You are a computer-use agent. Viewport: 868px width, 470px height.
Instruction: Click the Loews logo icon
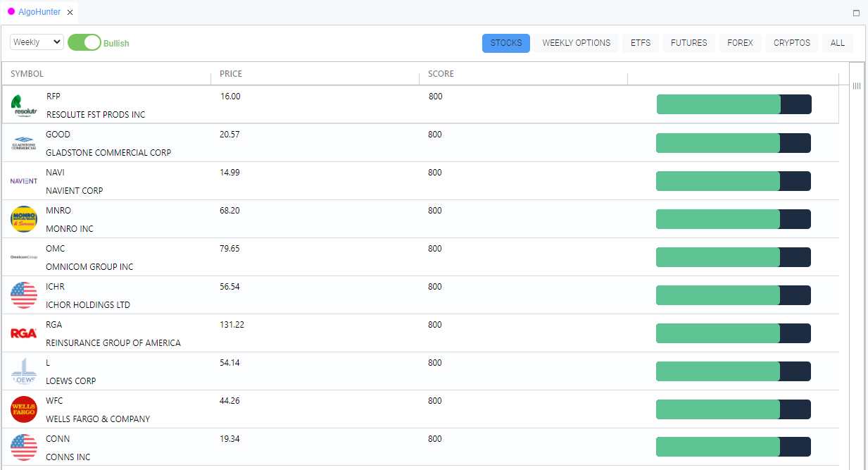pos(24,371)
